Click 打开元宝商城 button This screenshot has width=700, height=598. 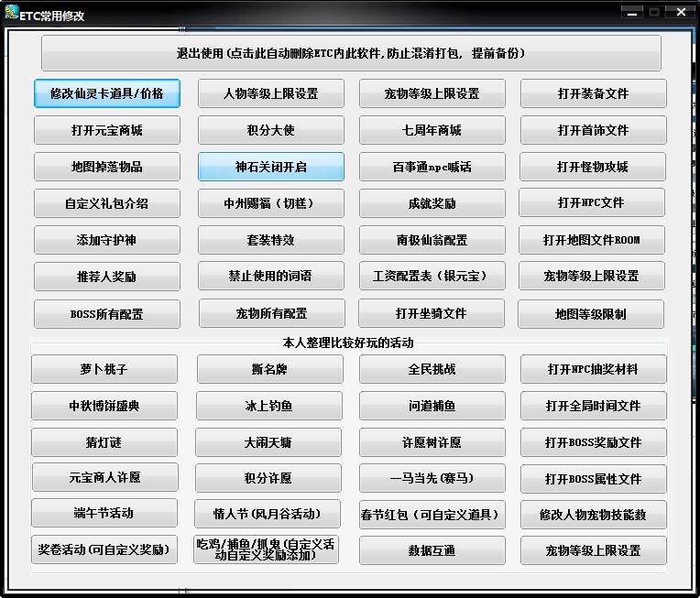coord(106,130)
